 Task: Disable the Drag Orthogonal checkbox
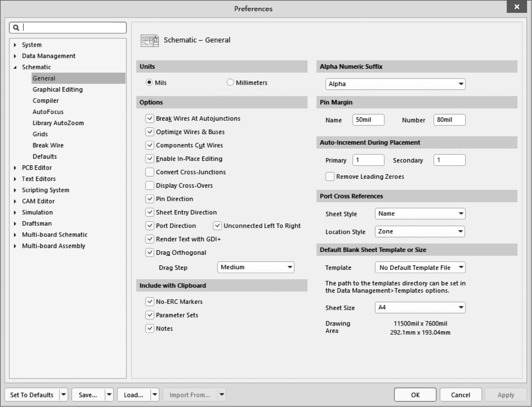pyautogui.click(x=150, y=253)
